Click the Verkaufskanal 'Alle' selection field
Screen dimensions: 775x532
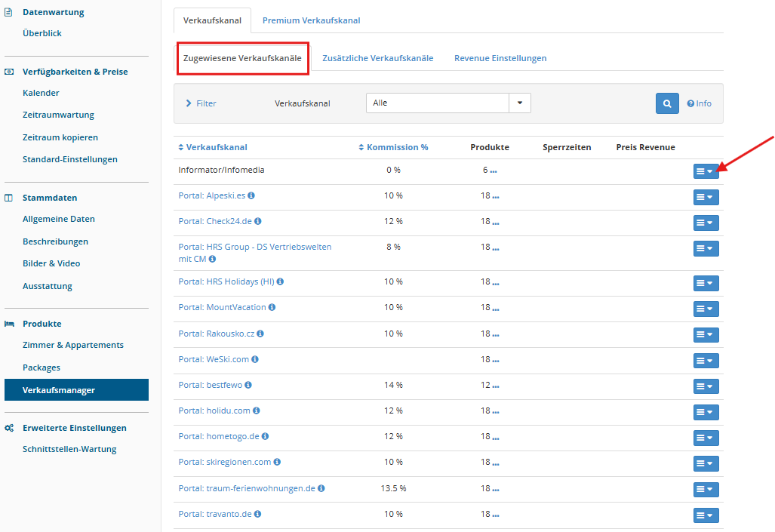pyautogui.click(x=438, y=103)
